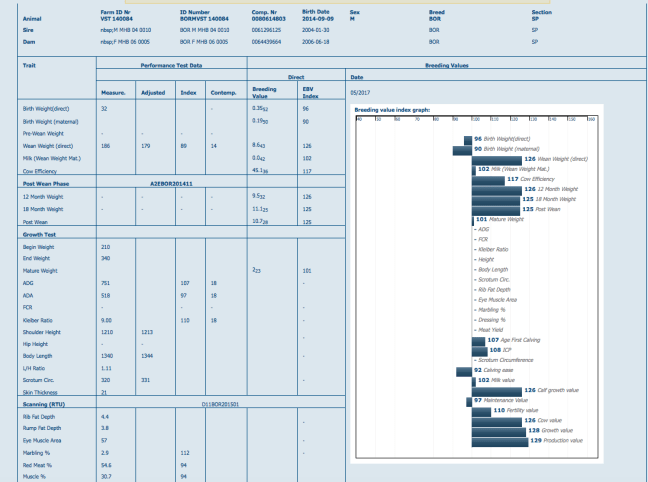Select the Sire computer number 0061296125

point(265,30)
